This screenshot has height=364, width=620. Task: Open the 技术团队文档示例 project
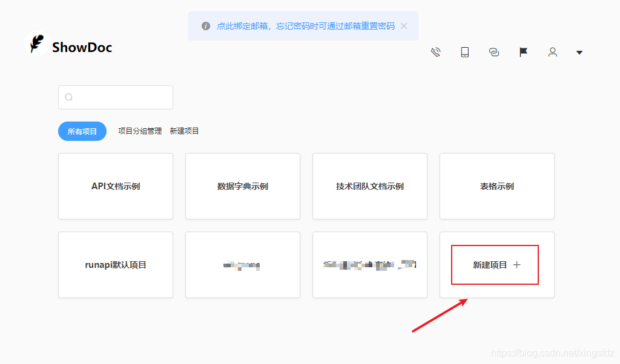coord(370,186)
